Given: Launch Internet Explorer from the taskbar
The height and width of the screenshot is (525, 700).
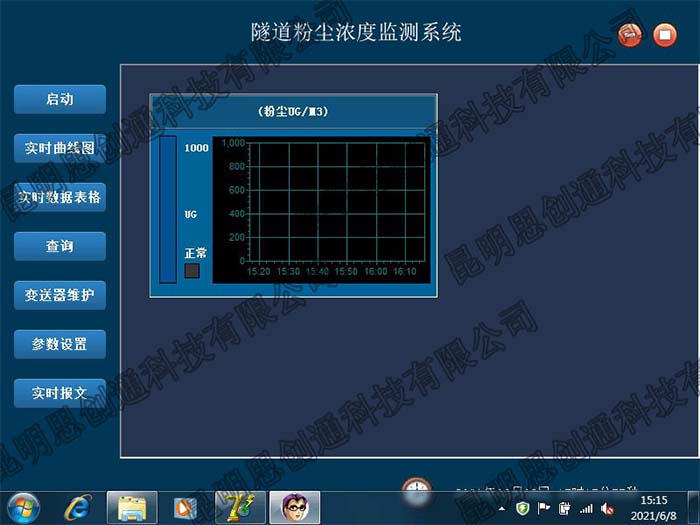Looking at the screenshot, I should point(77,508).
